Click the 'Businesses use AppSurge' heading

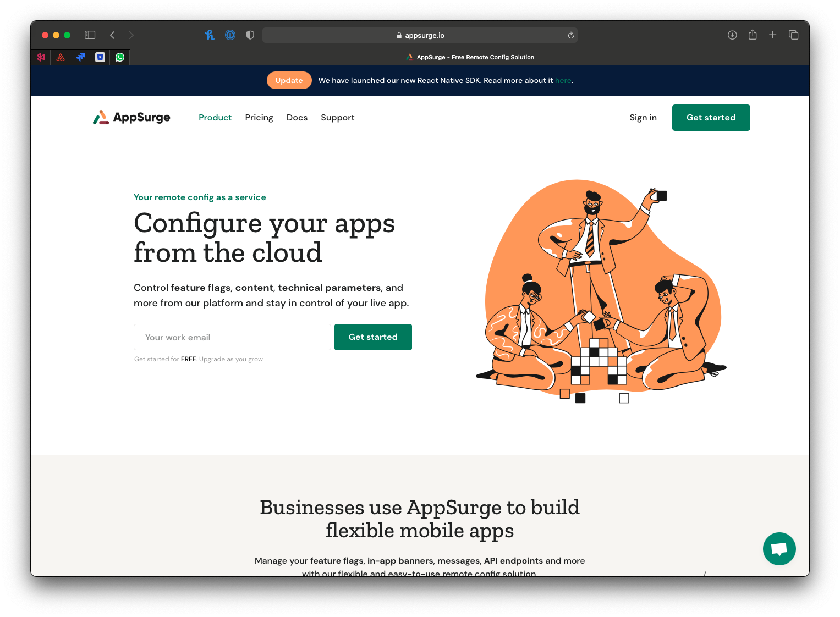[420, 519]
